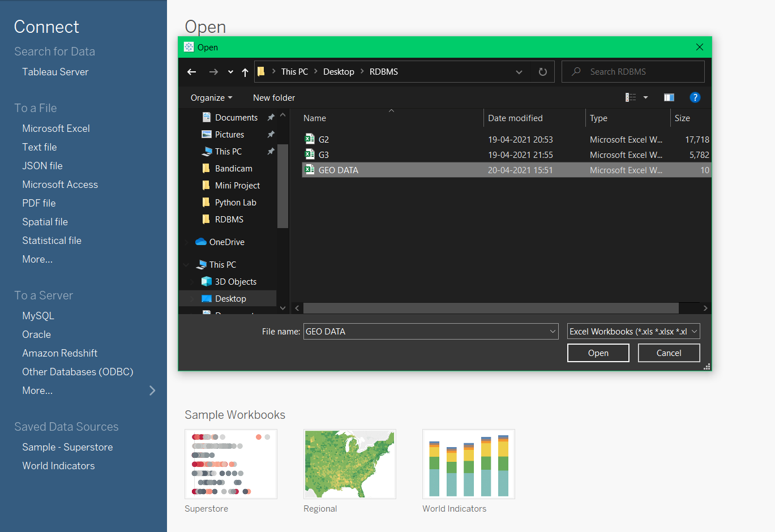This screenshot has width=775, height=532.
Task: Toggle the preview pane in the dialog
Action: (x=669, y=97)
